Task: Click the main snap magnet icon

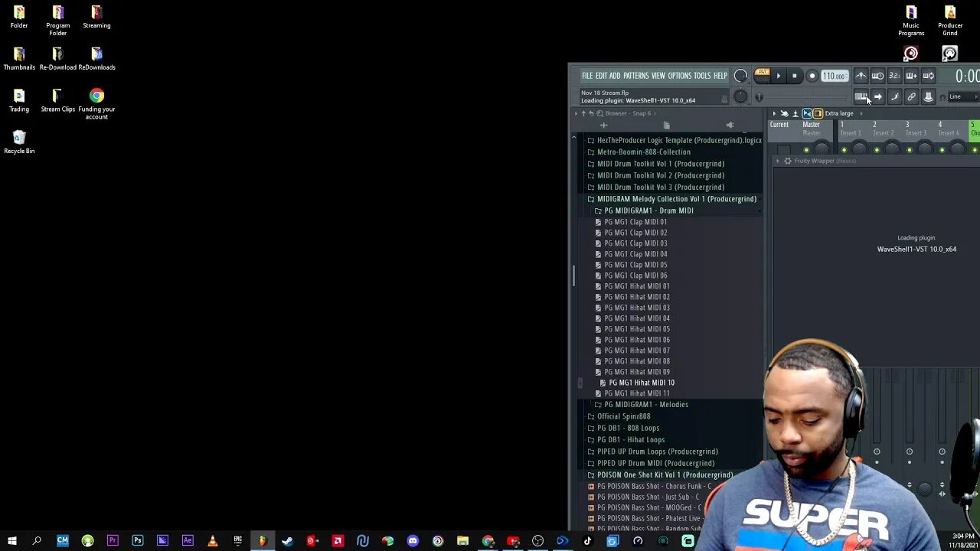Action: tap(942, 97)
